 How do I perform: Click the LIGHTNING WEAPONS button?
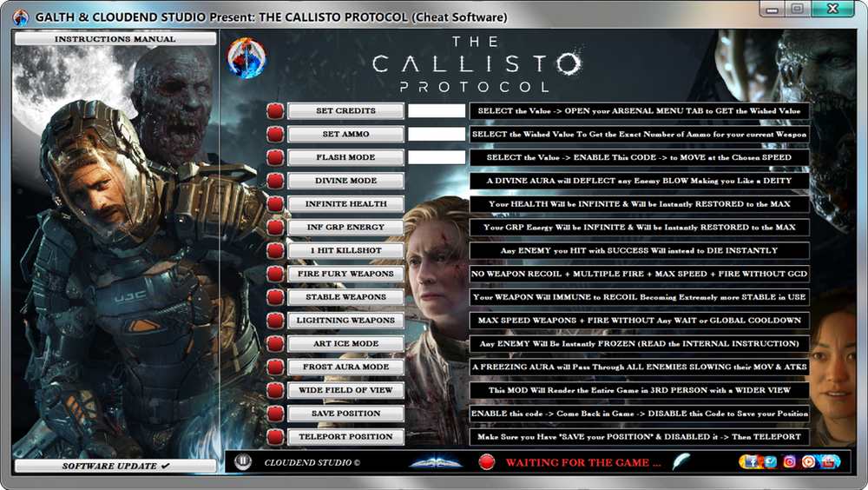(x=346, y=321)
